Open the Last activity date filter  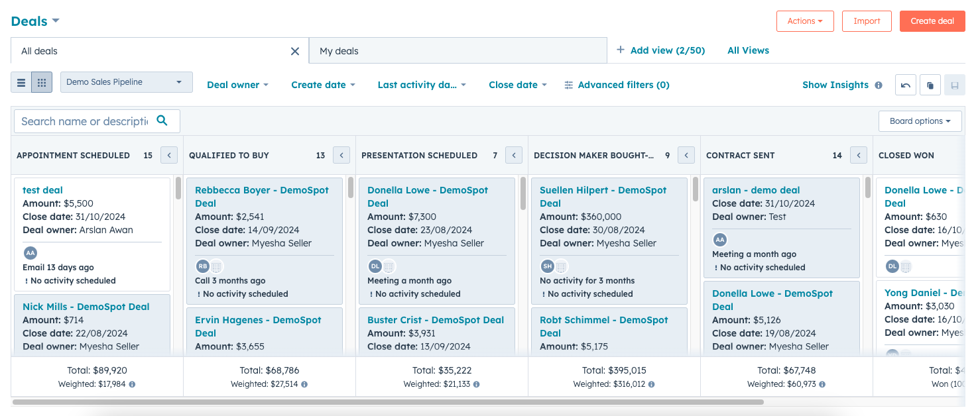point(422,85)
